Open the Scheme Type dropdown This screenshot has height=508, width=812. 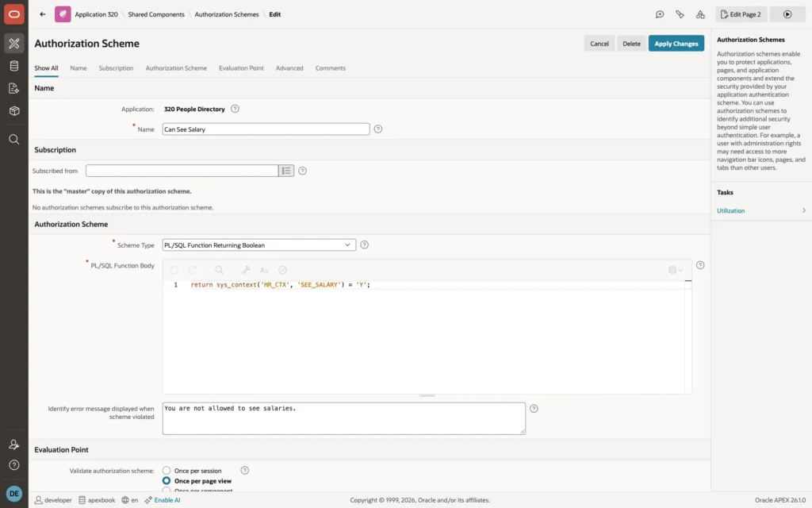pos(259,244)
